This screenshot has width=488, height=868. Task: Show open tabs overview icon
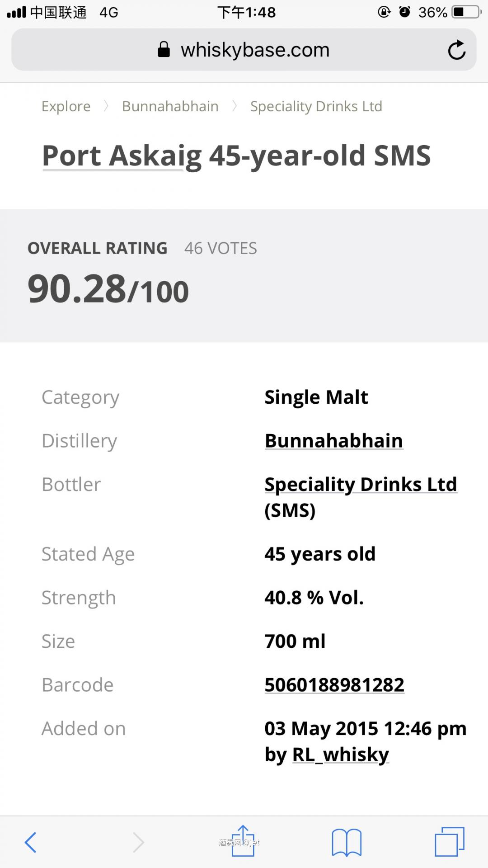tap(449, 841)
